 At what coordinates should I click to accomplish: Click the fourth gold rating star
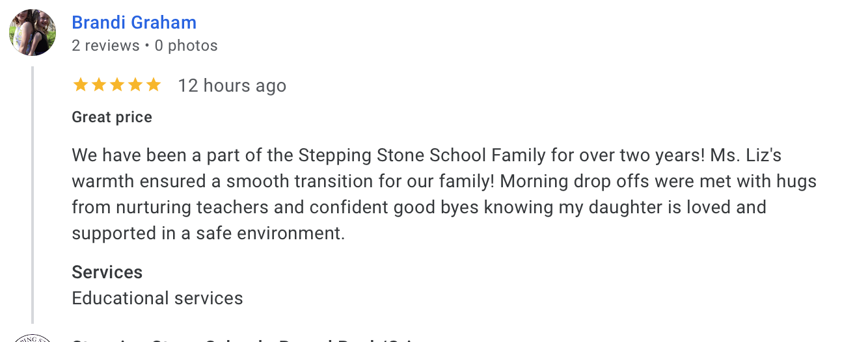click(x=135, y=85)
